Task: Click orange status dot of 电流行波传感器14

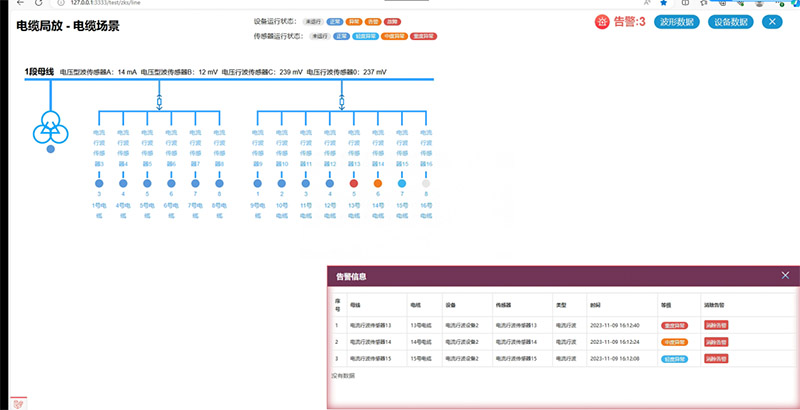Action: tap(378, 184)
